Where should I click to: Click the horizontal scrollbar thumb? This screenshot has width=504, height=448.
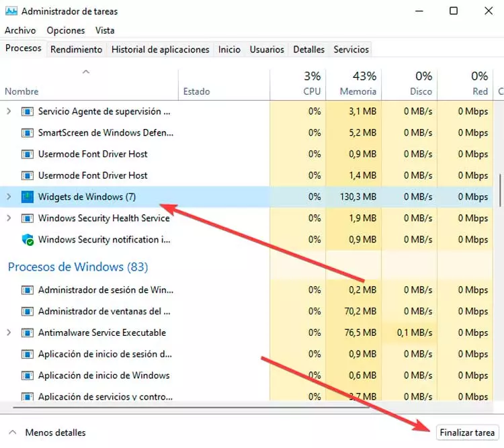(191, 408)
